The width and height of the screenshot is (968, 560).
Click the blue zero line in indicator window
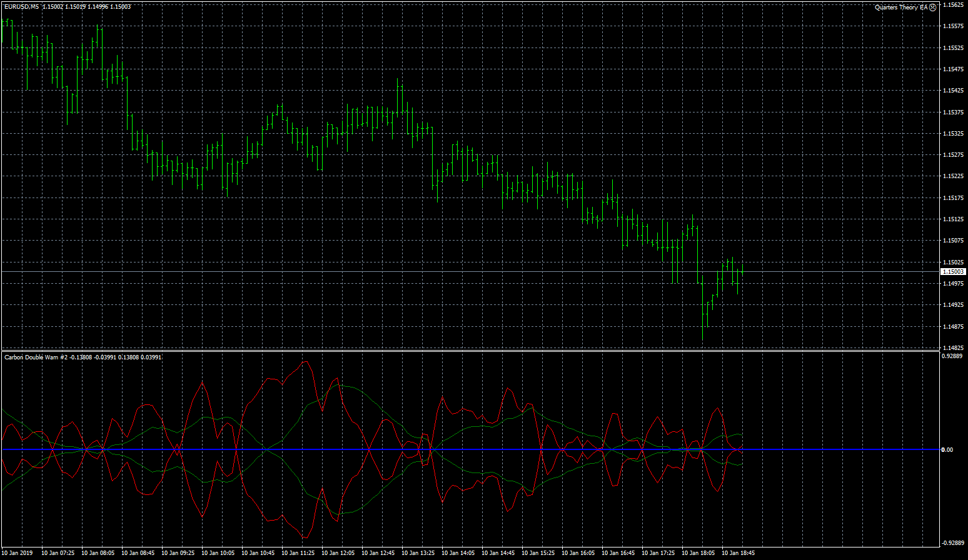tap(470, 449)
